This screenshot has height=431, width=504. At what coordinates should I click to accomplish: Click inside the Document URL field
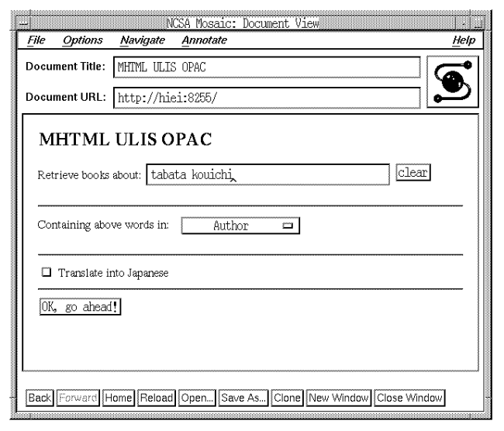268,98
